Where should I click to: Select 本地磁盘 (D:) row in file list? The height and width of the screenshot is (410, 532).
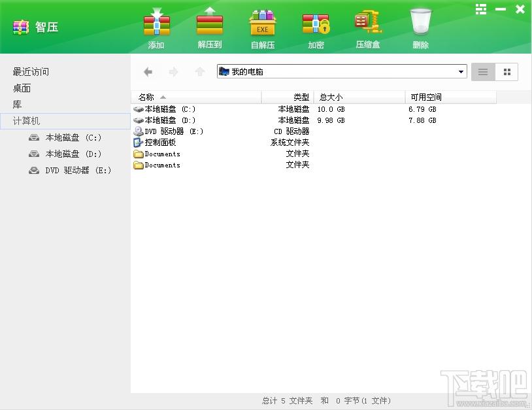coord(165,120)
